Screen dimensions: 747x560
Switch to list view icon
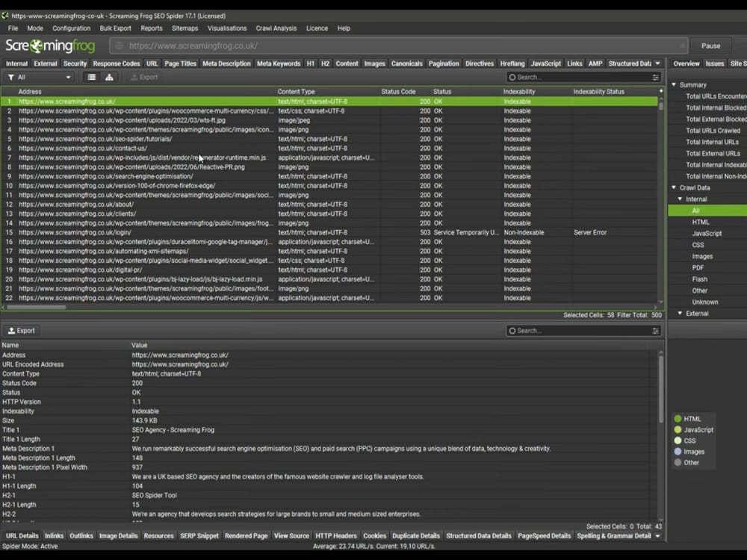tap(91, 77)
